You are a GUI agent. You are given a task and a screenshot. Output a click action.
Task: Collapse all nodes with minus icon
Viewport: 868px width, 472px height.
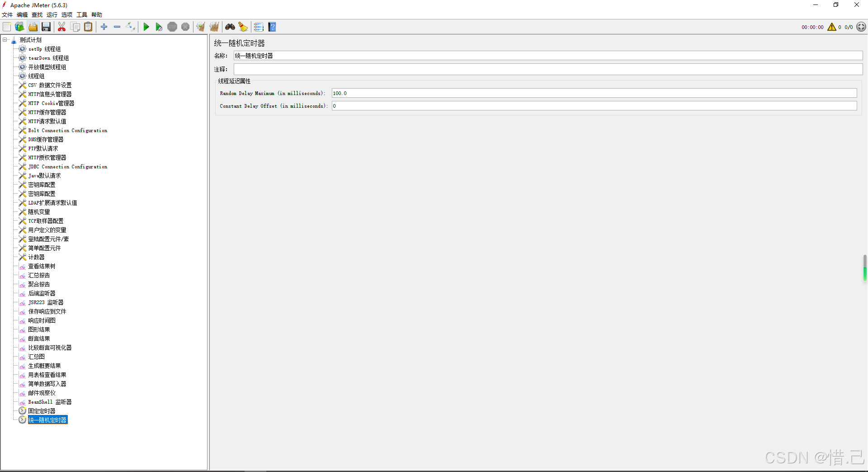tap(117, 27)
